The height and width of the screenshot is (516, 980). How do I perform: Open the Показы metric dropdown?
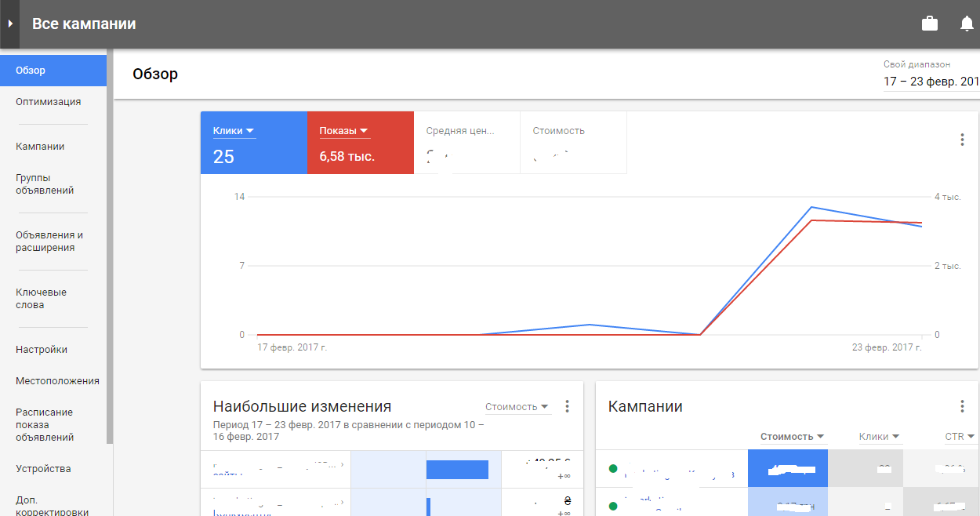pos(344,131)
